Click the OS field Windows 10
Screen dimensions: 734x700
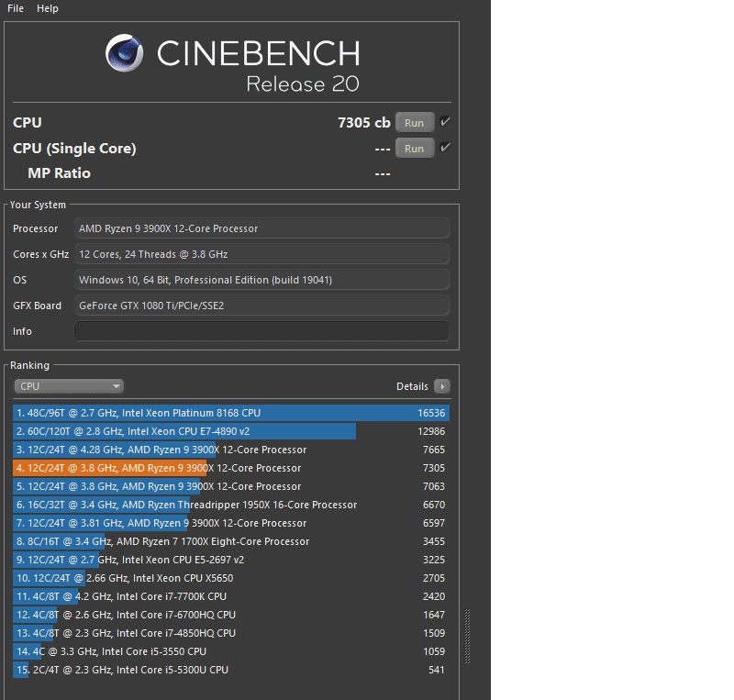point(261,280)
